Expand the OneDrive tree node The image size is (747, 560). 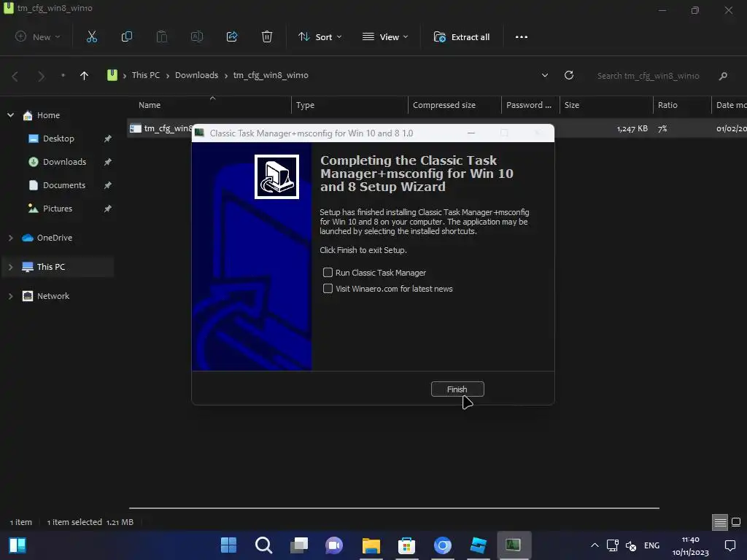click(x=10, y=238)
